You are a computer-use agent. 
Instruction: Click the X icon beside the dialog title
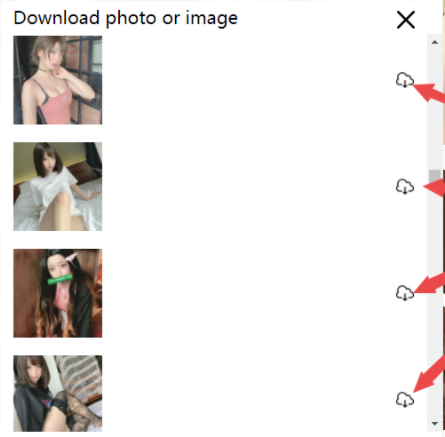click(x=406, y=20)
